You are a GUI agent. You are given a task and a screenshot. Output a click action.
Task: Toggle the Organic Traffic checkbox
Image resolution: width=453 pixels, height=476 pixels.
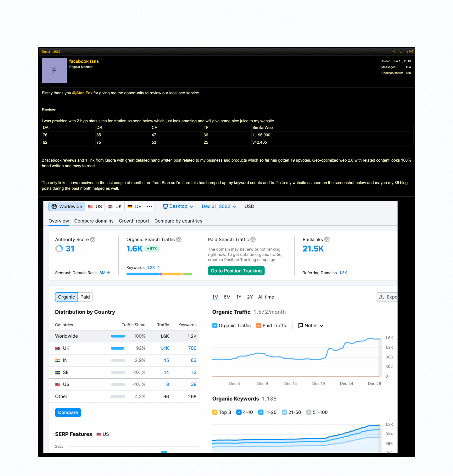[215, 325]
